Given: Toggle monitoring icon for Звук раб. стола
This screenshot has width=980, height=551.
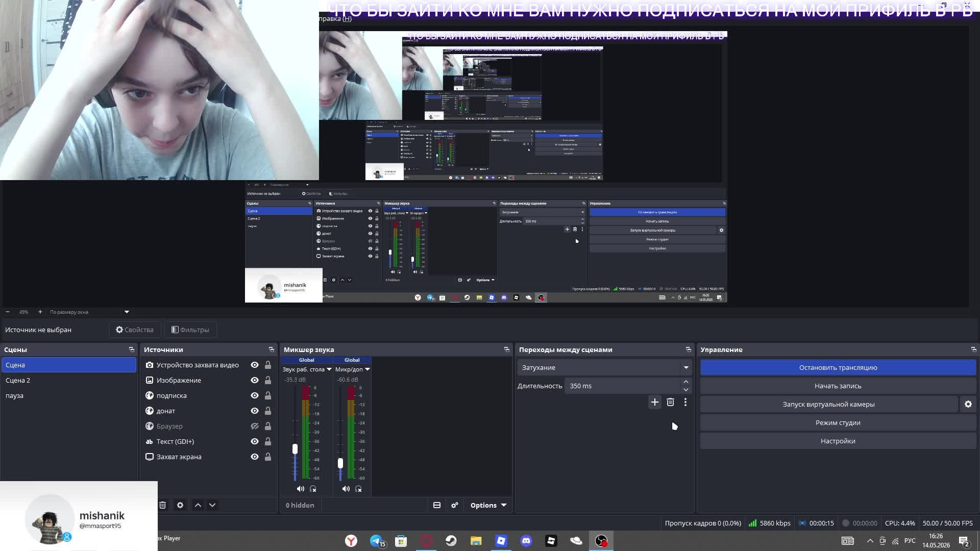Looking at the screenshot, I should (313, 489).
